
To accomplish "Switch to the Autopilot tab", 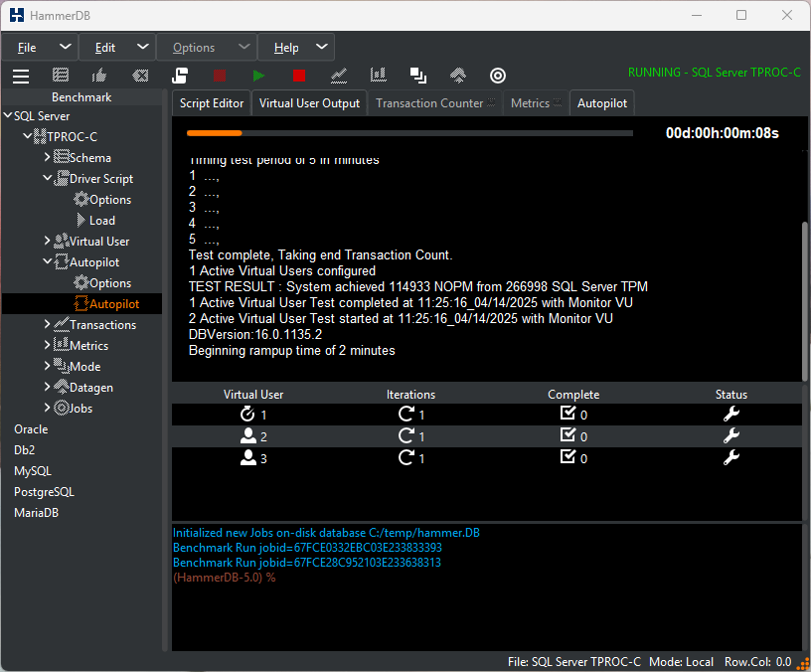I will [602, 103].
